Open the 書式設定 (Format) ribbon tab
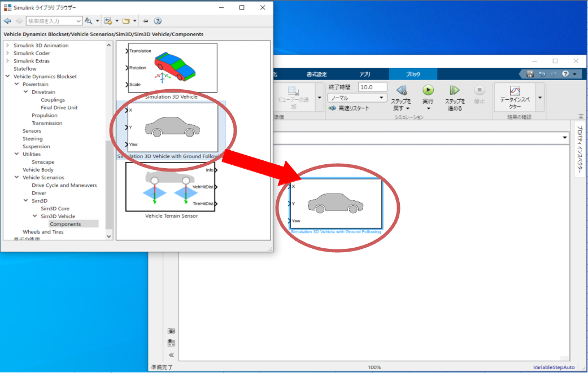 click(x=317, y=74)
